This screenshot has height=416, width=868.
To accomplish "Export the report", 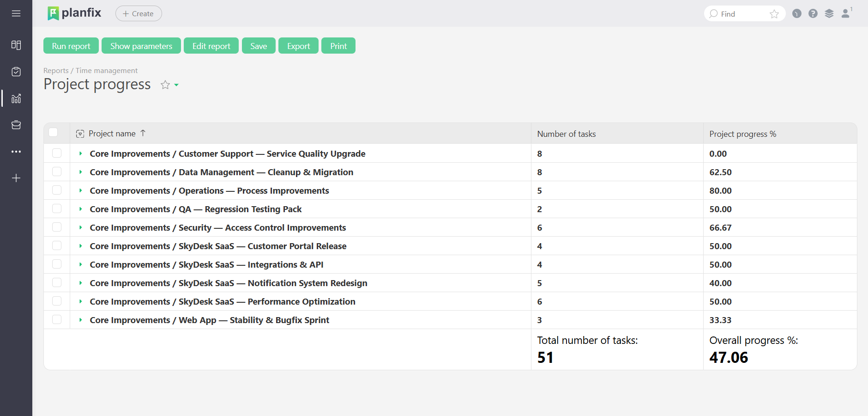I will (x=298, y=46).
